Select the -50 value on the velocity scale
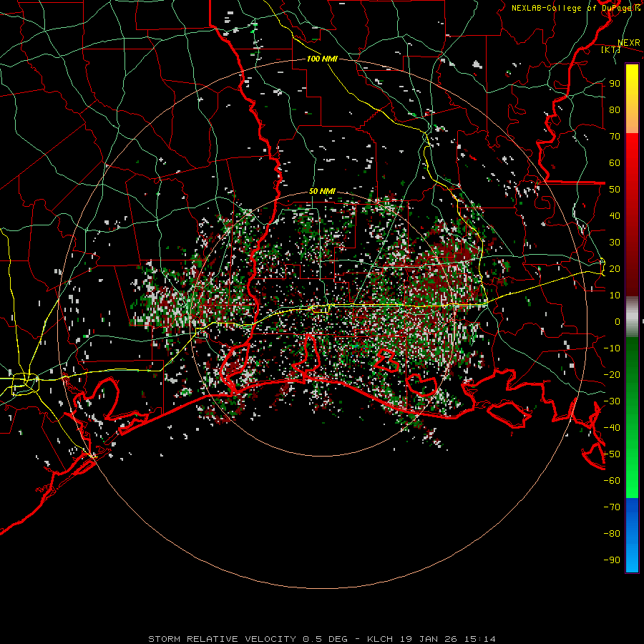 [x=612, y=454]
